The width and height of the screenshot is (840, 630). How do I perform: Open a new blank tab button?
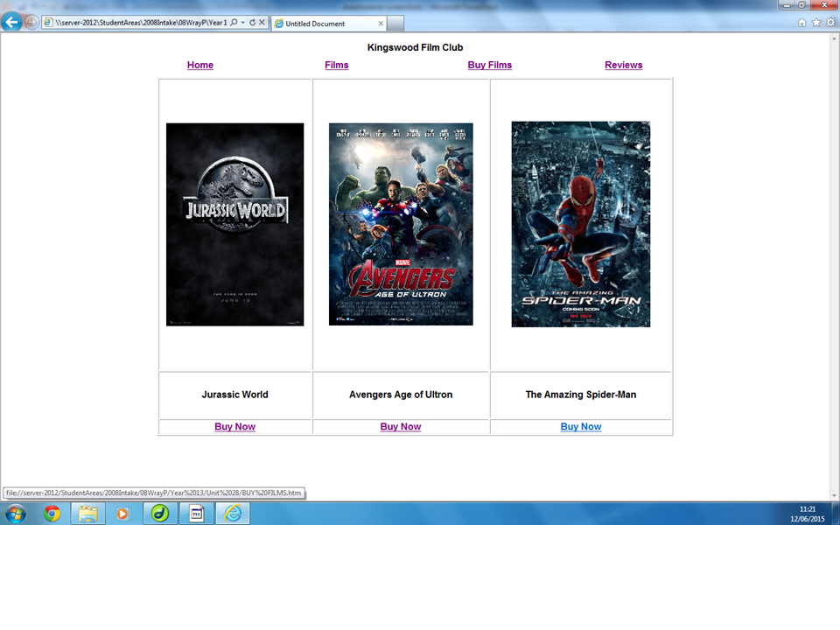click(x=395, y=23)
